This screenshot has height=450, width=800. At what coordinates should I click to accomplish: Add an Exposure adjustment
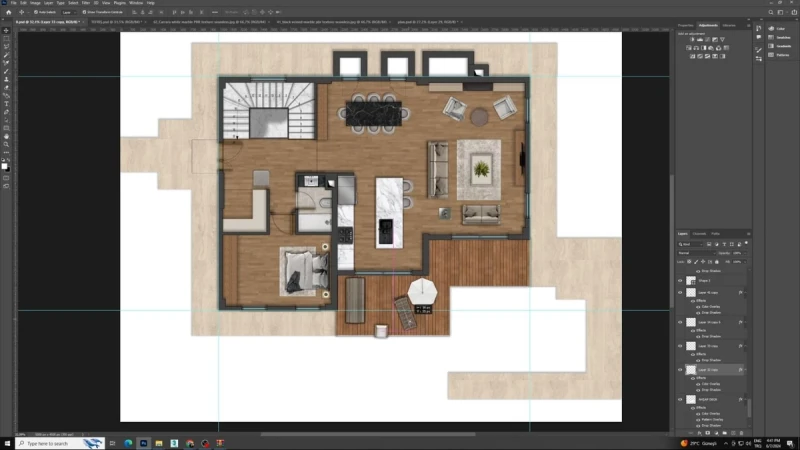tap(715, 39)
